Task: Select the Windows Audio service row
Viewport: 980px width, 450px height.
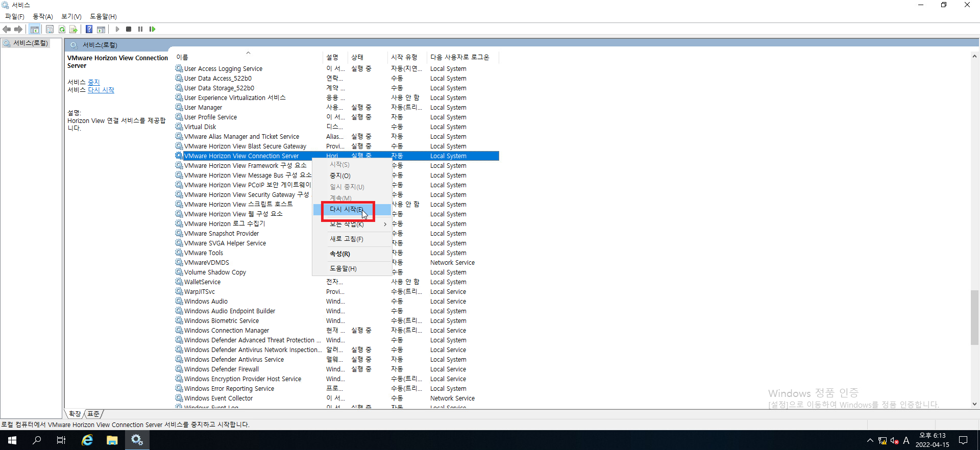Action: (336, 302)
